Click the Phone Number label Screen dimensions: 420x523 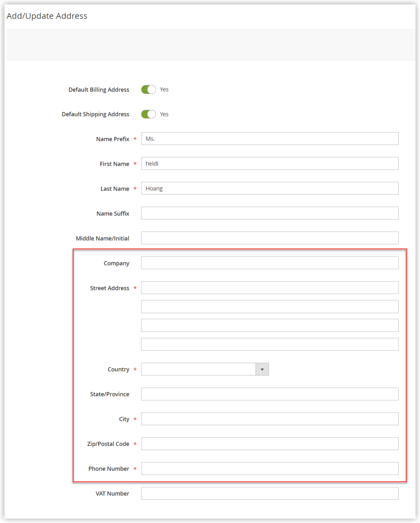tap(109, 469)
